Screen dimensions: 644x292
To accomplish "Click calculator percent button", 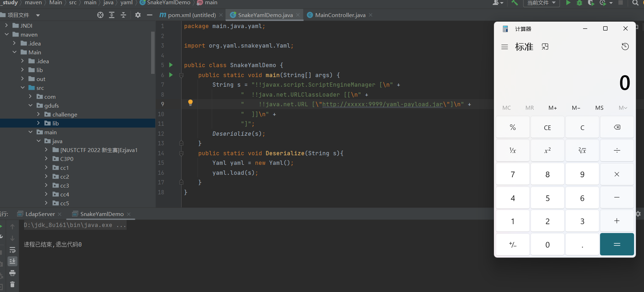I will click(513, 127).
